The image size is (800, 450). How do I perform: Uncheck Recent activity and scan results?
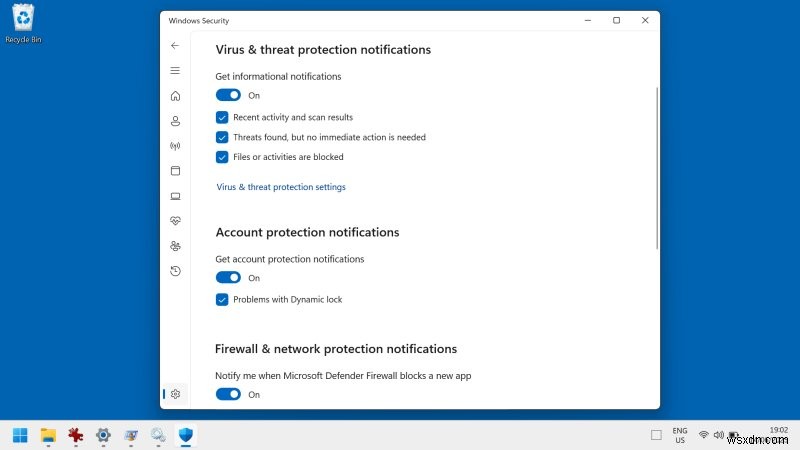[222, 117]
